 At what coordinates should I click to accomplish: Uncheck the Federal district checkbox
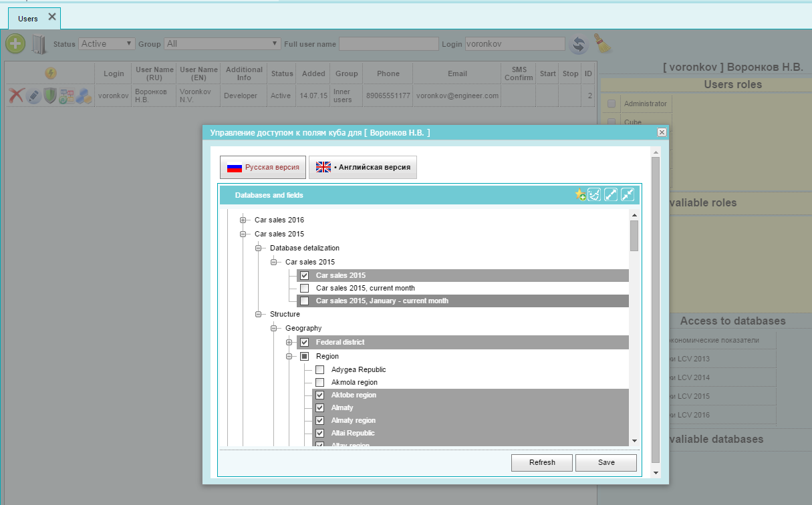coord(304,342)
